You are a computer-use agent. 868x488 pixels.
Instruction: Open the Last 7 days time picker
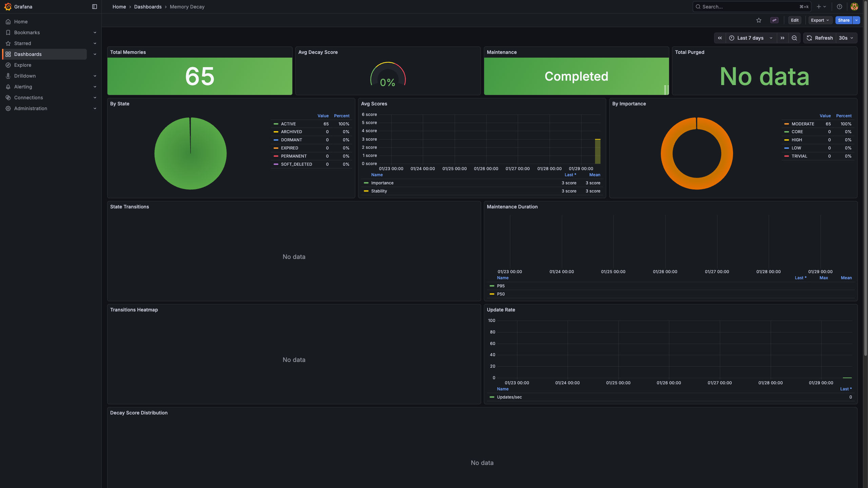[751, 38]
